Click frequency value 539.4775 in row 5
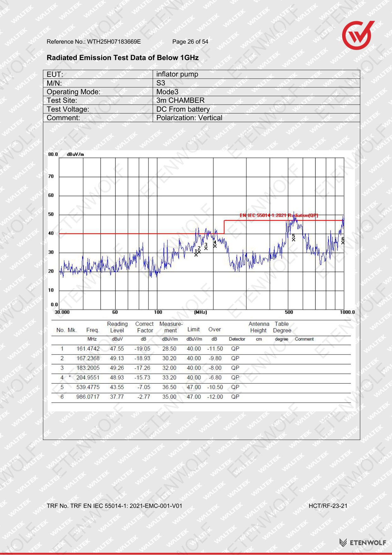Image resolution: width=392 pixels, height=555 pixels. click(x=88, y=387)
